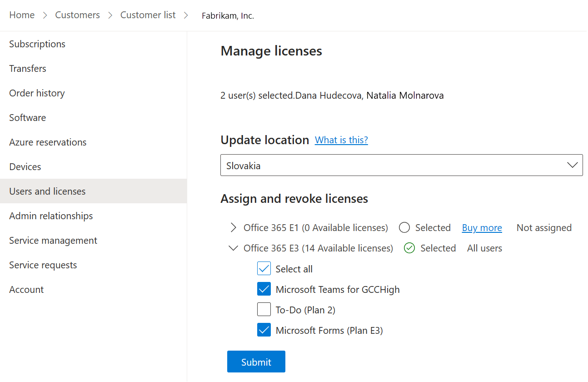Select the Office 365 E1 radio button

pyautogui.click(x=404, y=227)
